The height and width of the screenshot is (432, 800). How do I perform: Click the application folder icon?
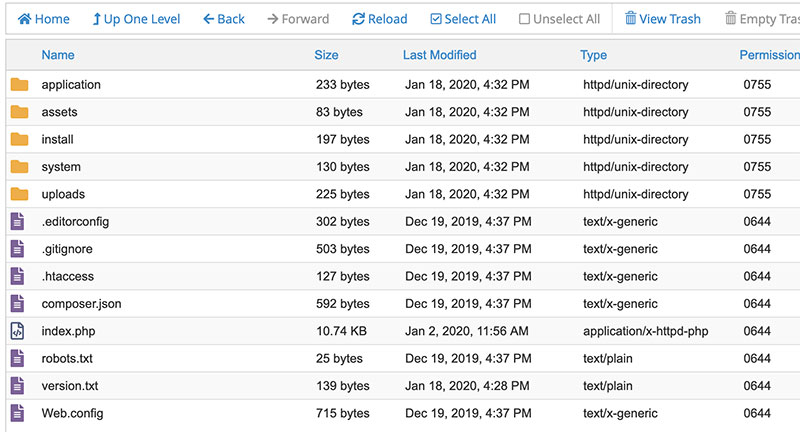pyautogui.click(x=19, y=85)
